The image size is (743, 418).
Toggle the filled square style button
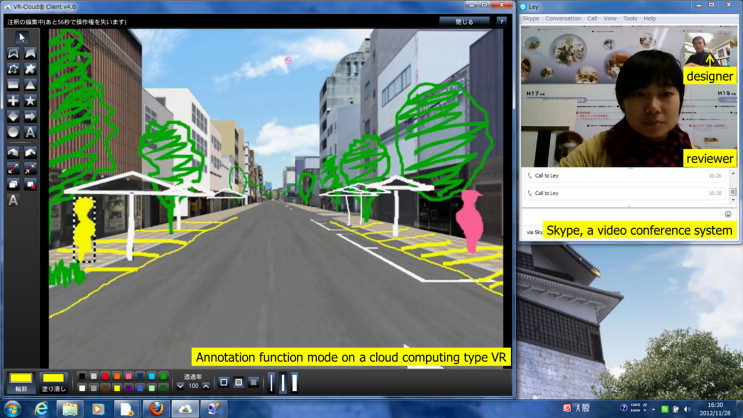[254, 382]
